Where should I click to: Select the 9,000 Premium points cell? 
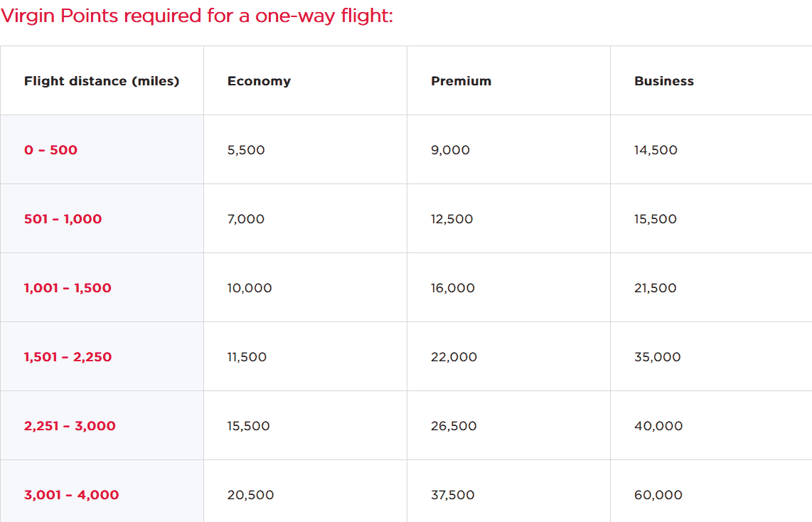pos(450,150)
